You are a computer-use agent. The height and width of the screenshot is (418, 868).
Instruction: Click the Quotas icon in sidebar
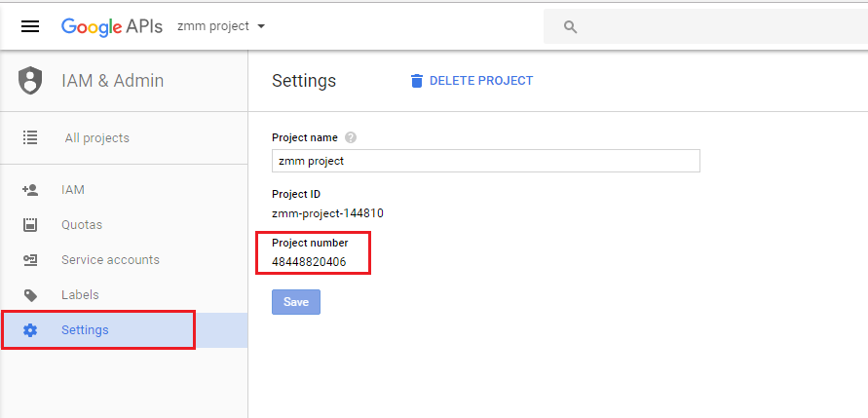(x=30, y=225)
